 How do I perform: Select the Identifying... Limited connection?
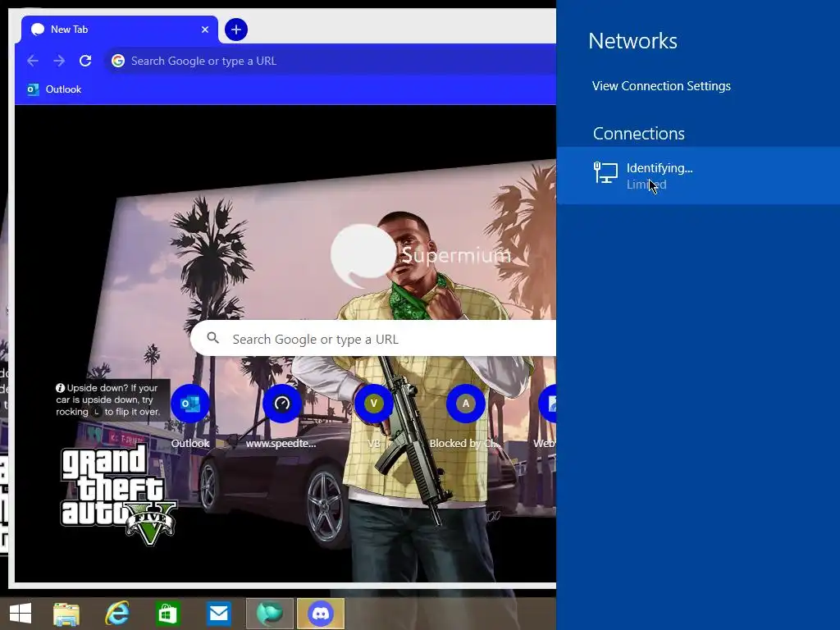click(698, 176)
